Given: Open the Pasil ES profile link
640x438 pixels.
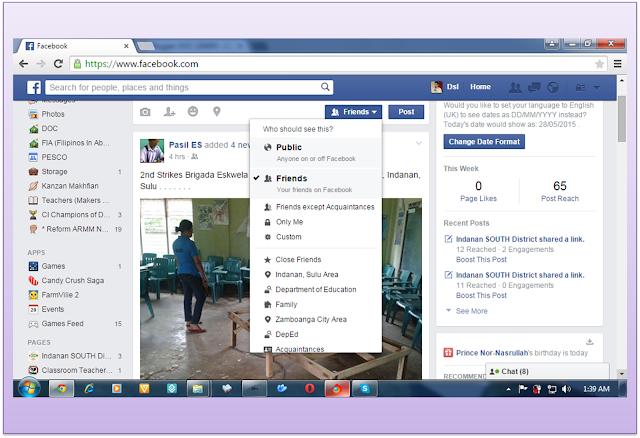Looking at the screenshot, I should 185,145.
